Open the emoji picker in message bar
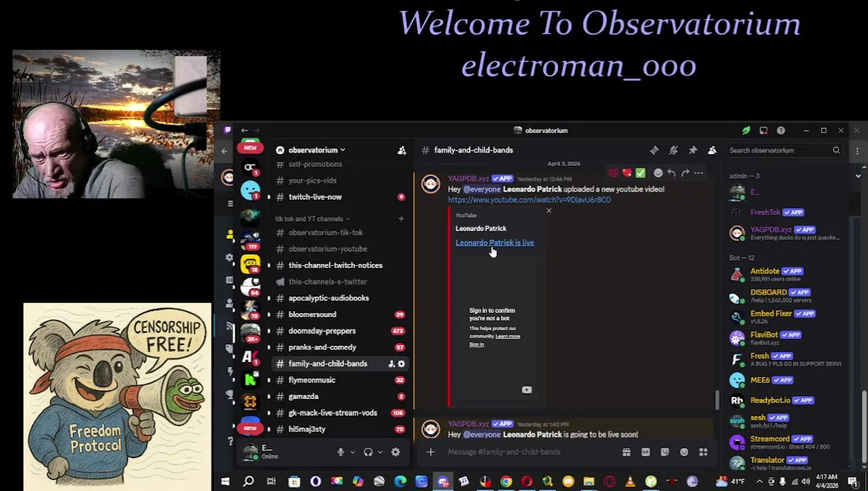The width and height of the screenshot is (868, 491). point(684,452)
